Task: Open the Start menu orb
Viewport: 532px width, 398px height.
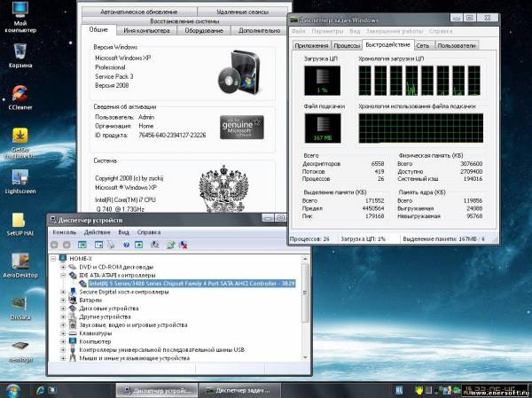Action: (13, 390)
